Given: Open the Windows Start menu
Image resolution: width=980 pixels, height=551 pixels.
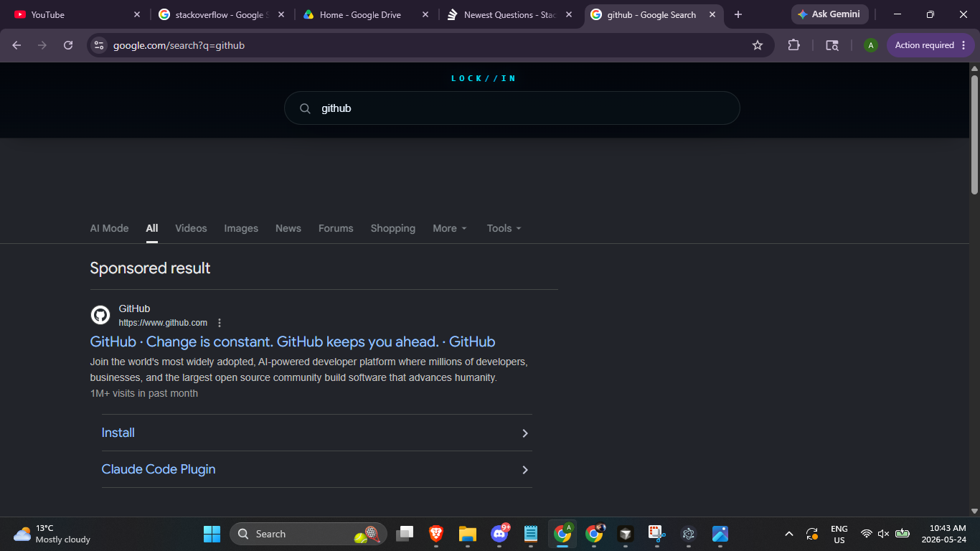Looking at the screenshot, I should [x=212, y=534].
